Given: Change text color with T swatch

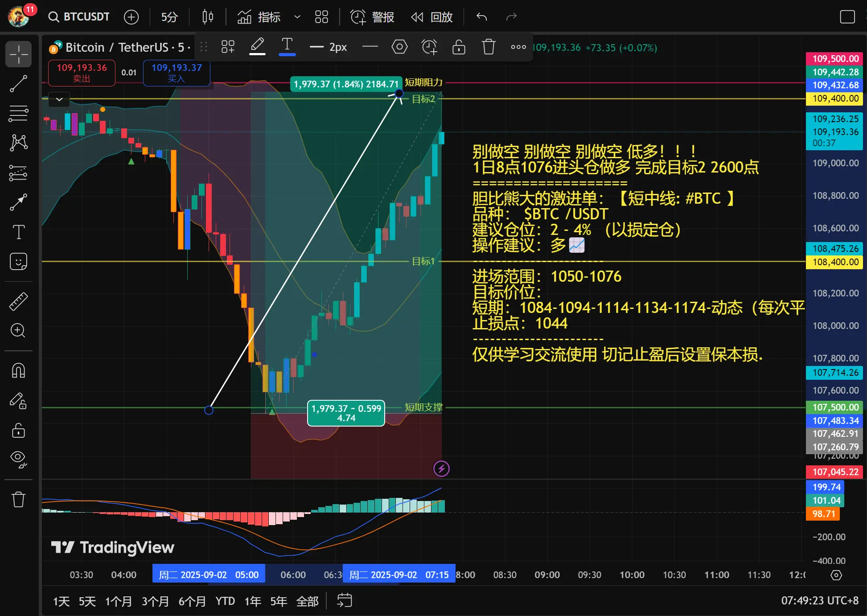Looking at the screenshot, I should (287, 47).
